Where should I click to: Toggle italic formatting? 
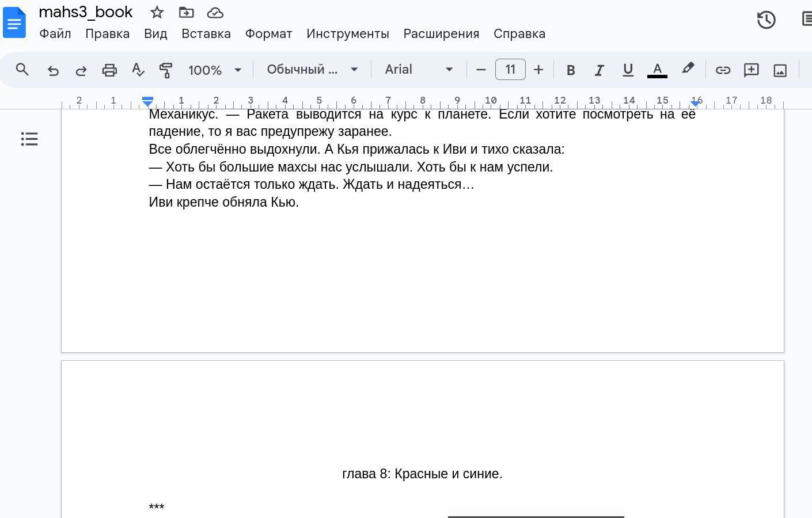[599, 70]
